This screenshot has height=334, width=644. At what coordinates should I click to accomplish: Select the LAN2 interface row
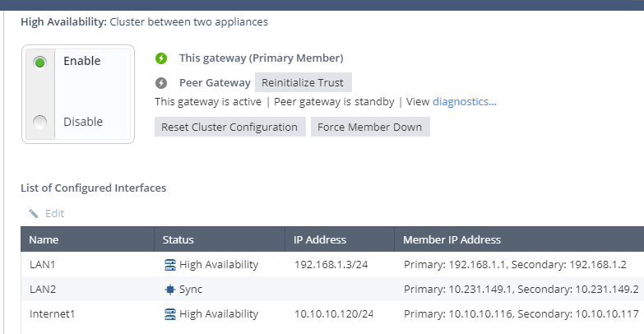332,289
